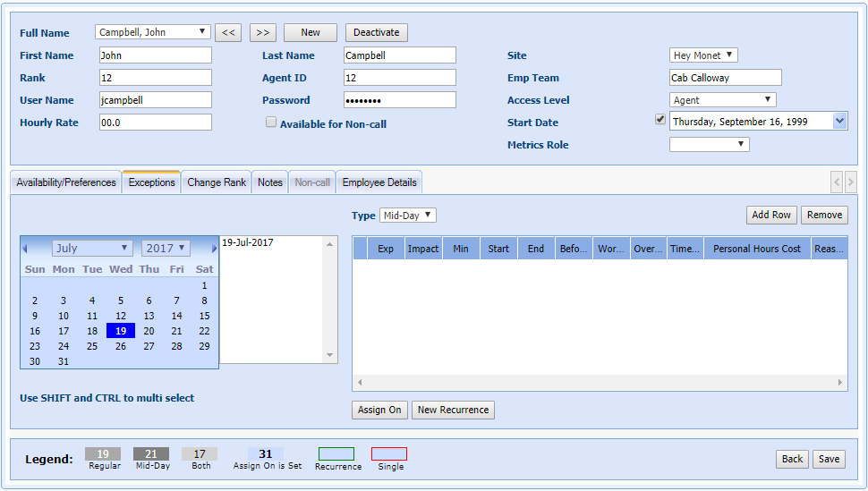Go to previous employee with << button
The width and height of the screenshot is (868, 491).
point(228,33)
